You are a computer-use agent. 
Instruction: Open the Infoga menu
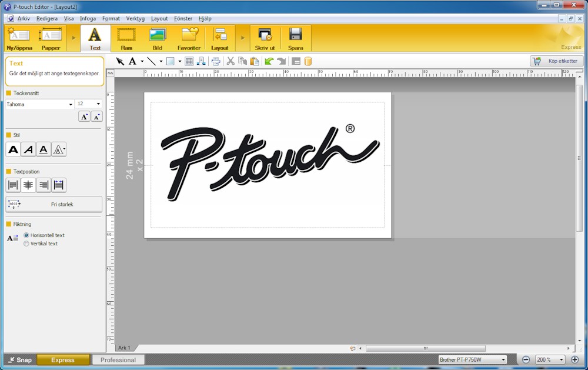coord(88,19)
